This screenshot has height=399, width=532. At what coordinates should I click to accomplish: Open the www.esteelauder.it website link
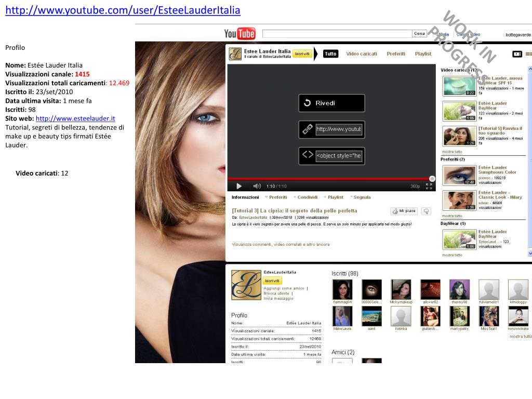pos(75,118)
